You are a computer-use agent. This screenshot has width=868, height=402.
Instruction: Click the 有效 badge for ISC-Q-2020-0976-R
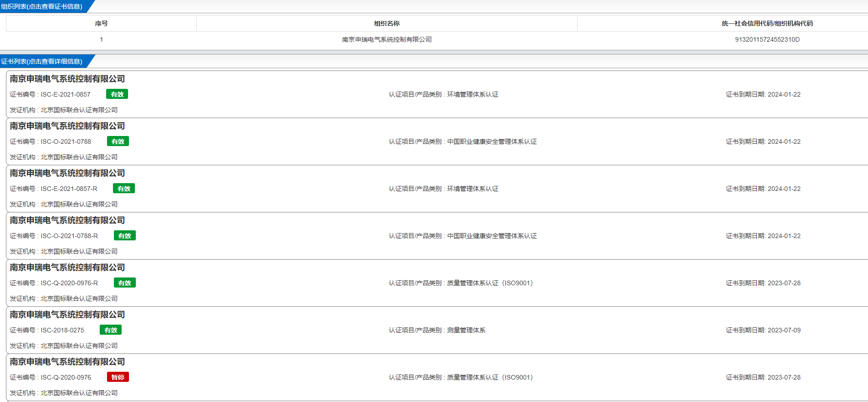[x=125, y=283]
